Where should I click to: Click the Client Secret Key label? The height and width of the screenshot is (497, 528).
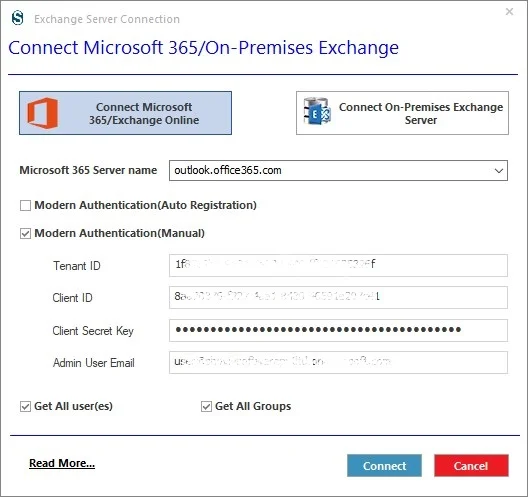pos(93,331)
